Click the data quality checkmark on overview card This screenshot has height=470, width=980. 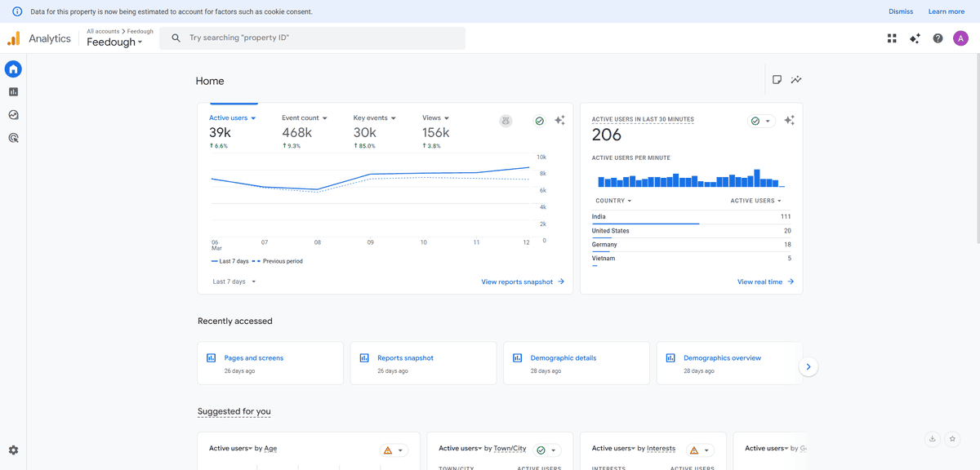[x=539, y=120]
